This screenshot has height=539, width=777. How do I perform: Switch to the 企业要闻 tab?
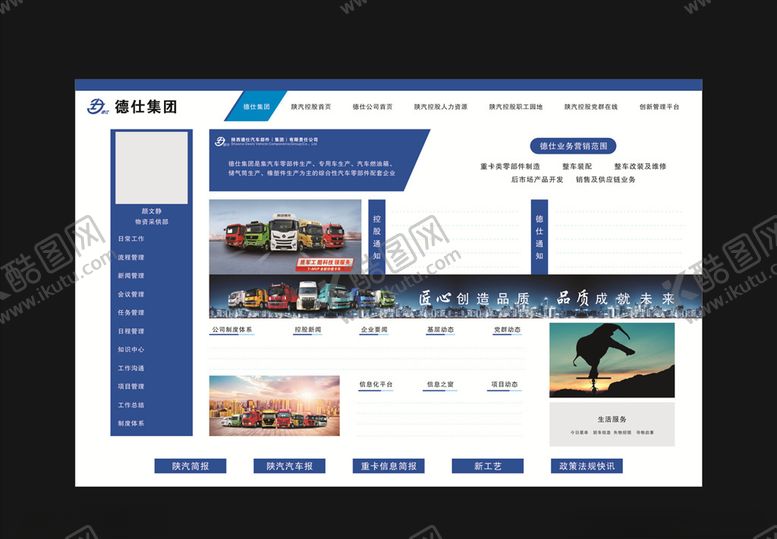(x=374, y=330)
